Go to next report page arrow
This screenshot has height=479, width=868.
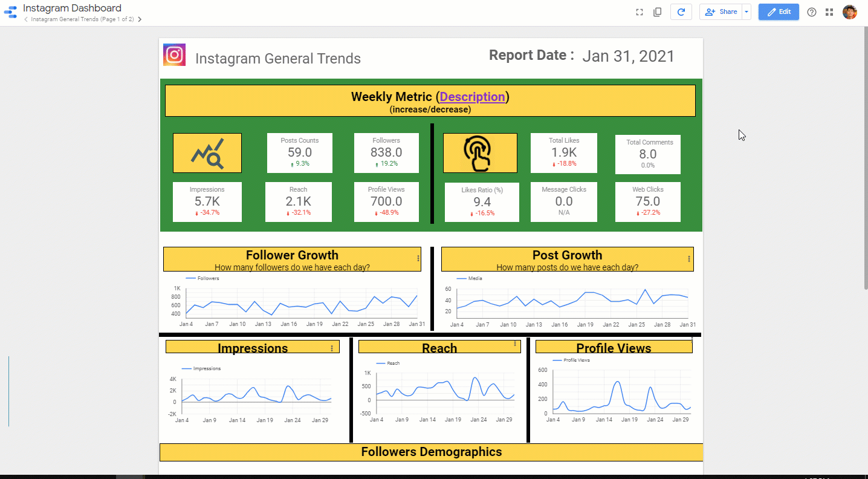click(x=140, y=19)
